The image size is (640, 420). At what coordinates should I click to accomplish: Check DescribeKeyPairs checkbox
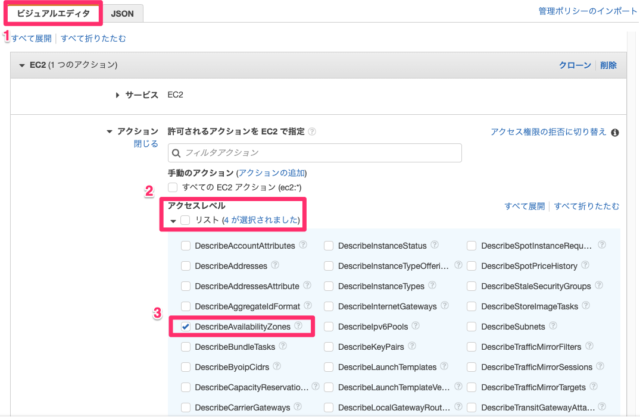click(x=329, y=347)
